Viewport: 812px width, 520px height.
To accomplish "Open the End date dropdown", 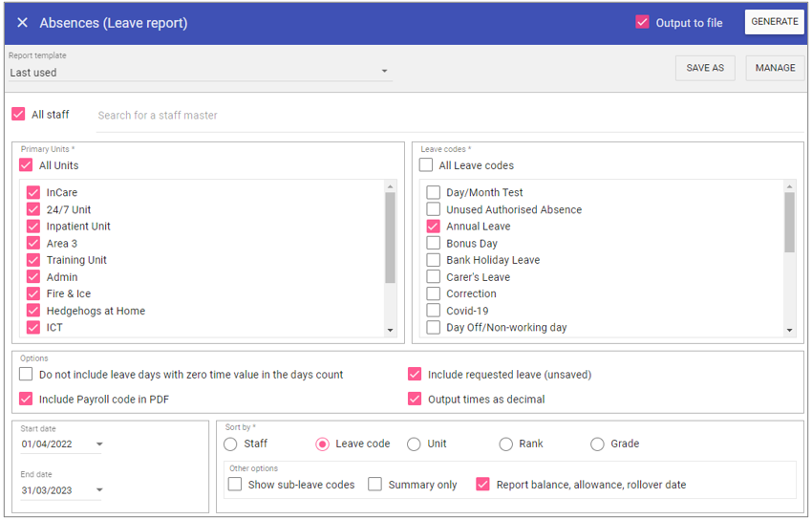I will tap(99, 490).
